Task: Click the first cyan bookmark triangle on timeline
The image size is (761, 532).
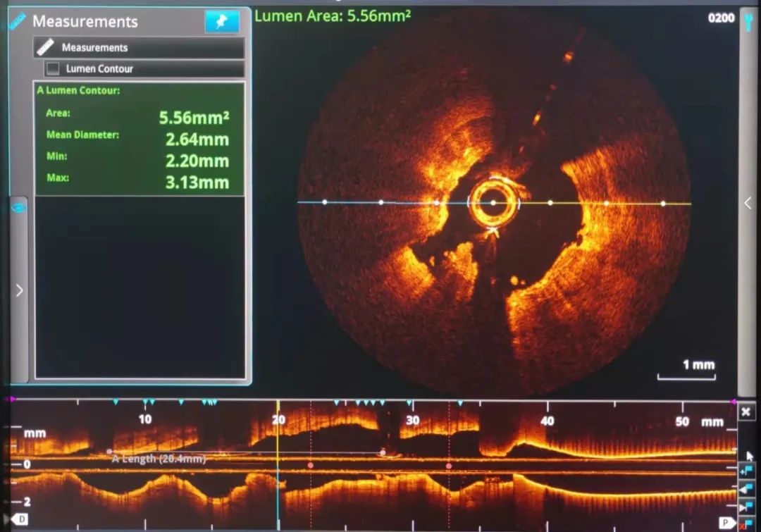Action: tap(116, 402)
